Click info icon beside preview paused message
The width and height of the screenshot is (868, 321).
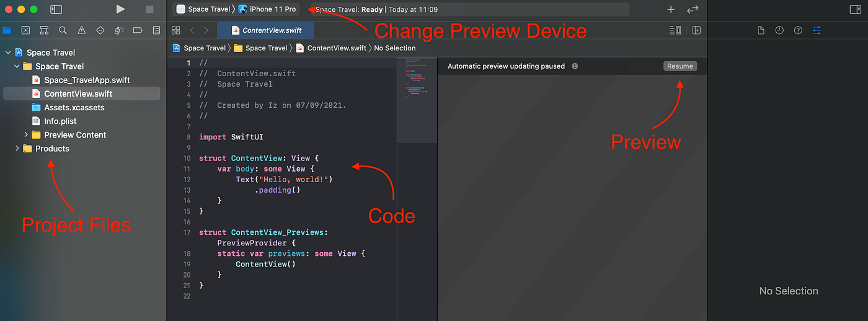(575, 66)
